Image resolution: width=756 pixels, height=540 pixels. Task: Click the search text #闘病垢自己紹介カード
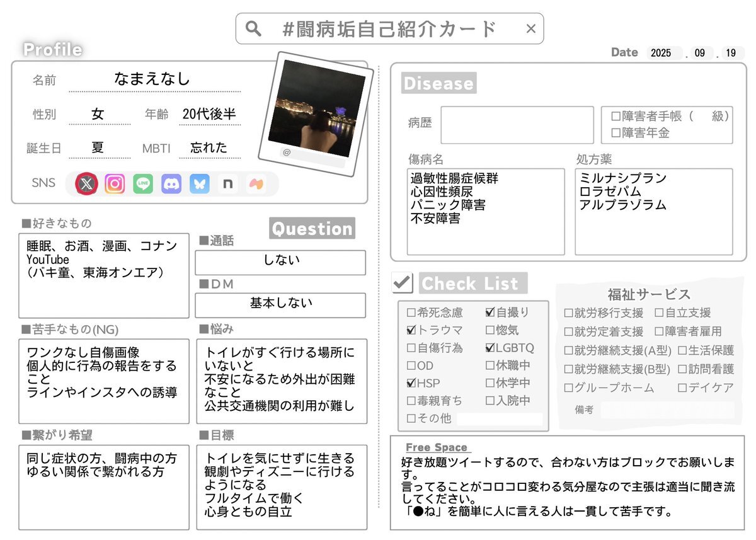390,28
